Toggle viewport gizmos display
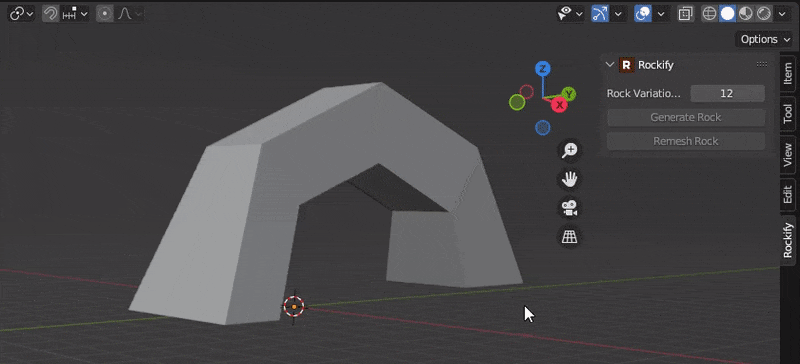This screenshot has height=364, width=800. tap(600, 14)
